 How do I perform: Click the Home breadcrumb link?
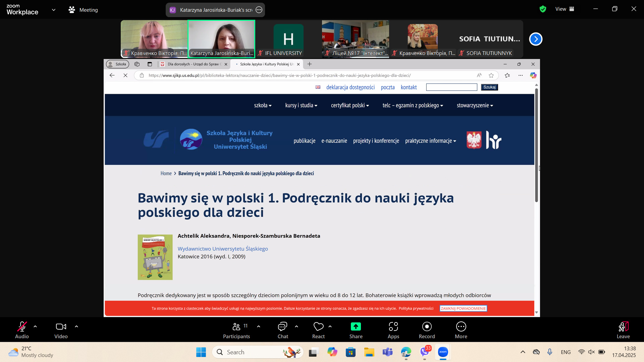[166, 173]
